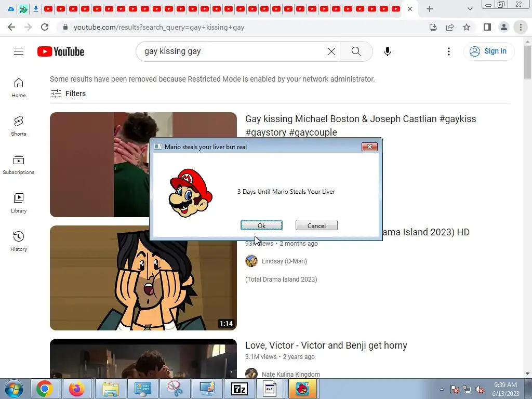Image resolution: width=532 pixels, height=399 pixels.
Task: Open Love, Victor - Victor and Benji video title
Action: pyautogui.click(x=326, y=345)
